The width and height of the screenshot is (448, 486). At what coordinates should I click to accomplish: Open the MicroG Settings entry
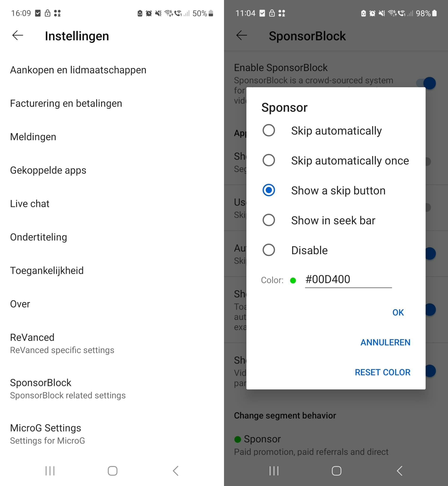tap(47, 434)
